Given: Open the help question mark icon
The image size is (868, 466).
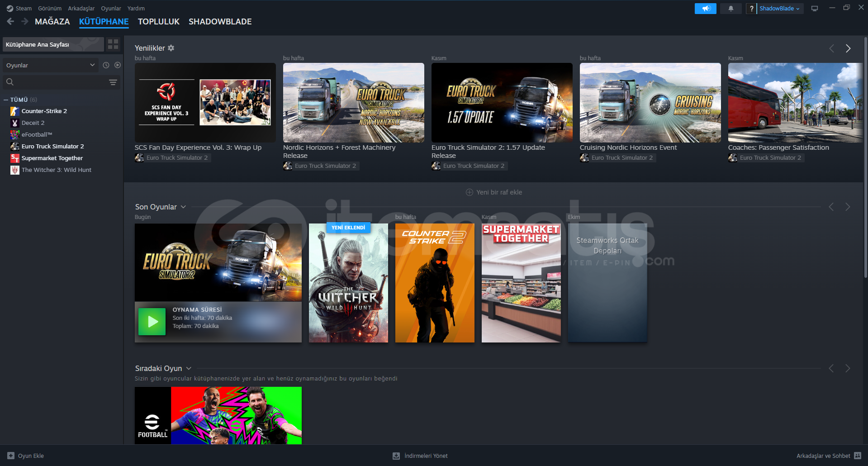Looking at the screenshot, I should coord(751,9).
